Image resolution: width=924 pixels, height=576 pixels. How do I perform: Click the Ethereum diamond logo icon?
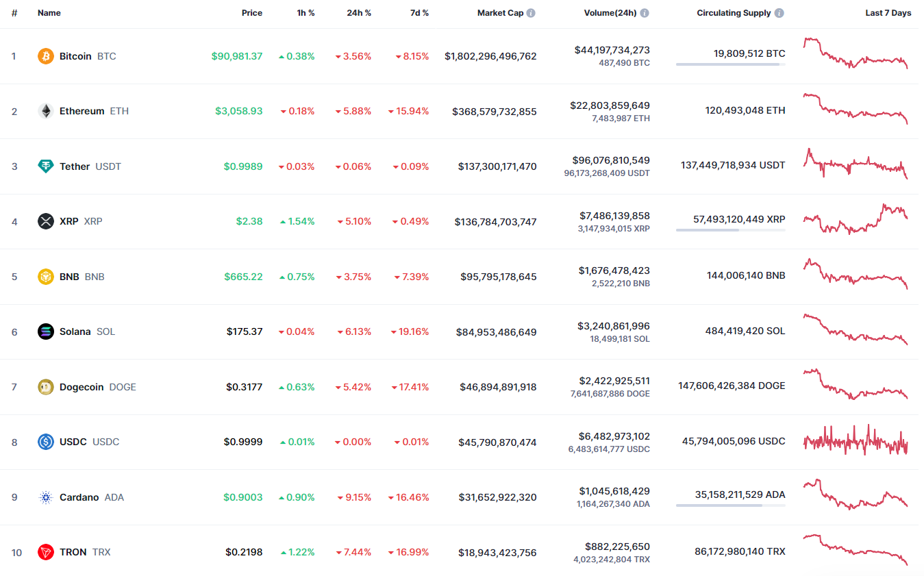pos(46,111)
